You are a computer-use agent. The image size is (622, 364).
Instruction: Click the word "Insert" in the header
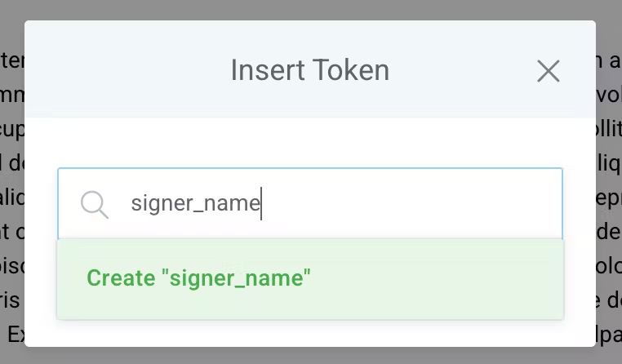tap(268, 70)
